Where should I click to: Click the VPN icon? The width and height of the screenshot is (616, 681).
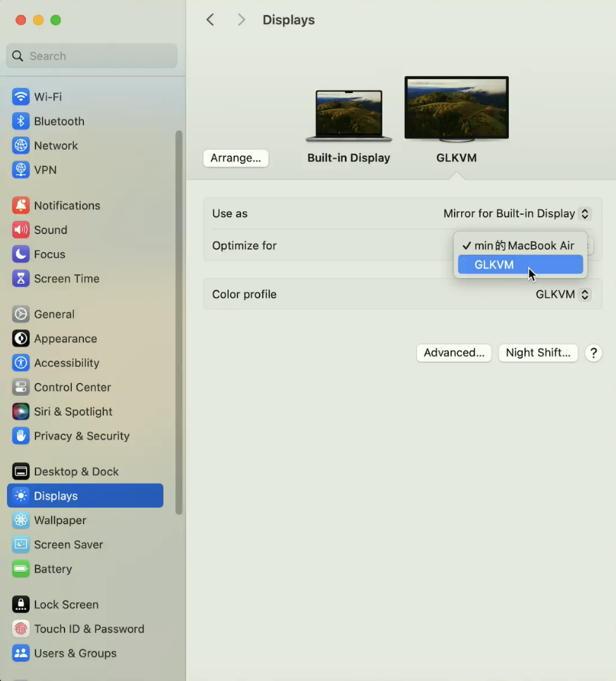tap(20, 170)
